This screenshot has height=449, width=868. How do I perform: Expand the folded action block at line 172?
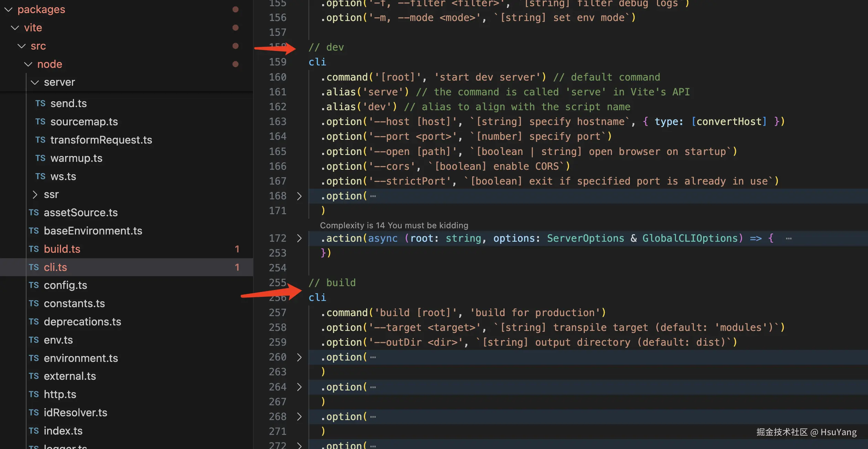point(299,238)
